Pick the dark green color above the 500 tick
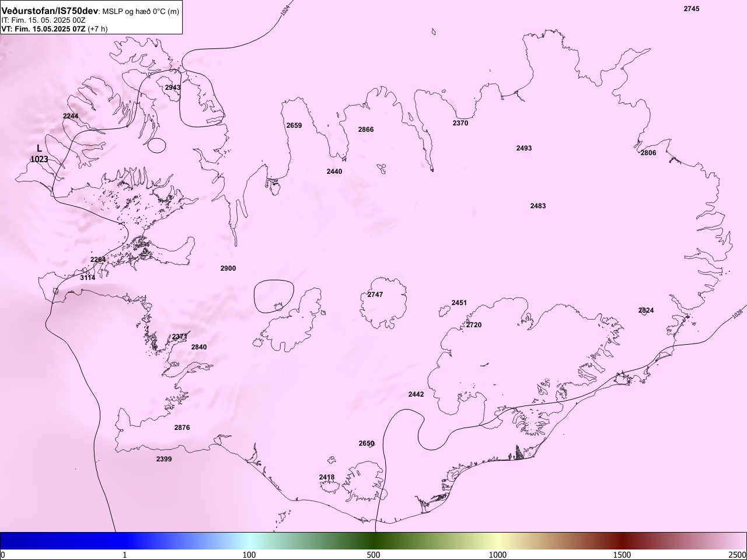 [373, 541]
